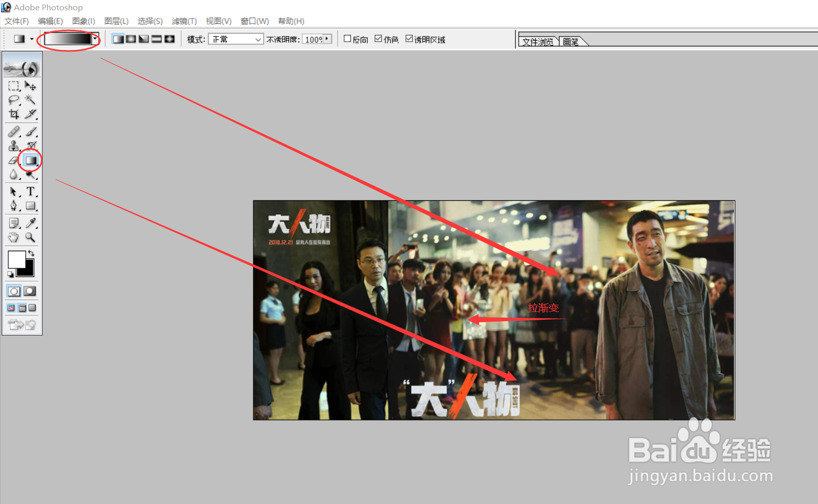The image size is (818, 504).
Task: Choose Diamond gradient style
Action: 169,39
